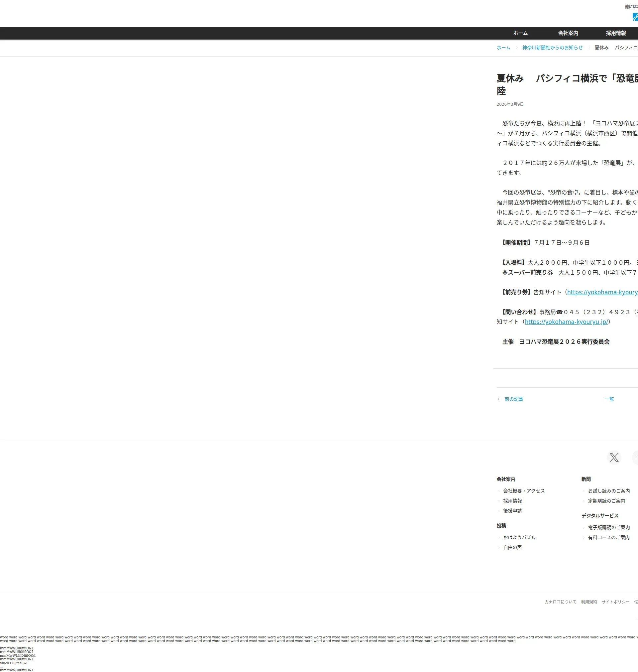Click カナロコについて in bottom footer
Image resolution: width=638 pixels, height=672 pixels.
(560, 602)
